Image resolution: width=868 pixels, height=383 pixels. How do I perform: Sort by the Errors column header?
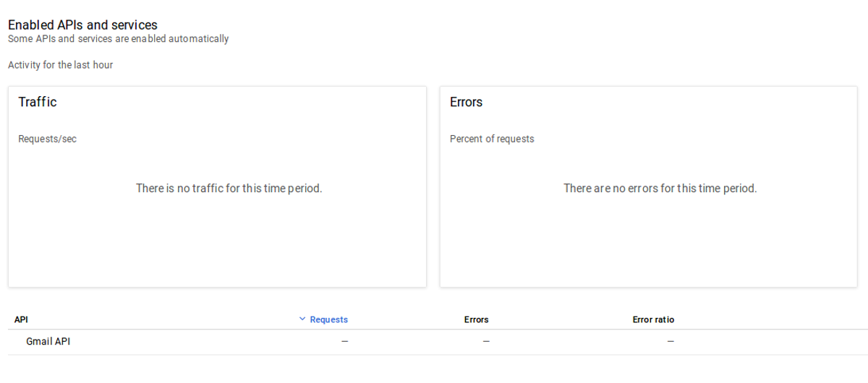pyautogui.click(x=476, y=319)
